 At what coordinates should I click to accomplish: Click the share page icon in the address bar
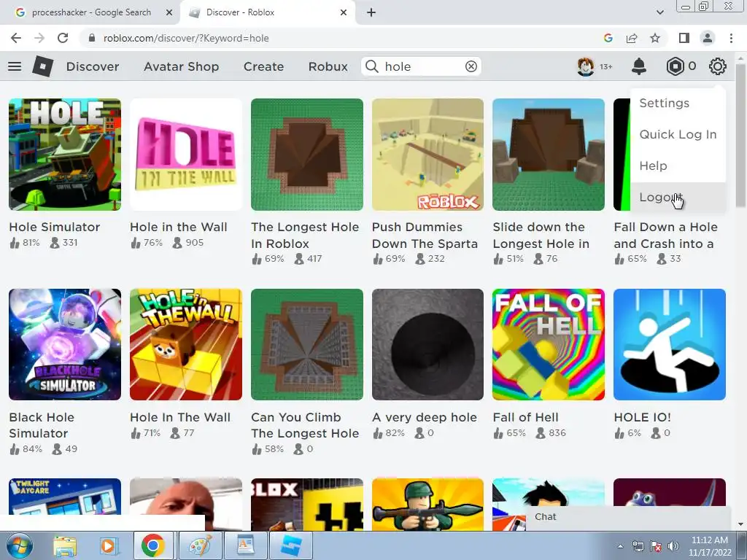(632, 38)
